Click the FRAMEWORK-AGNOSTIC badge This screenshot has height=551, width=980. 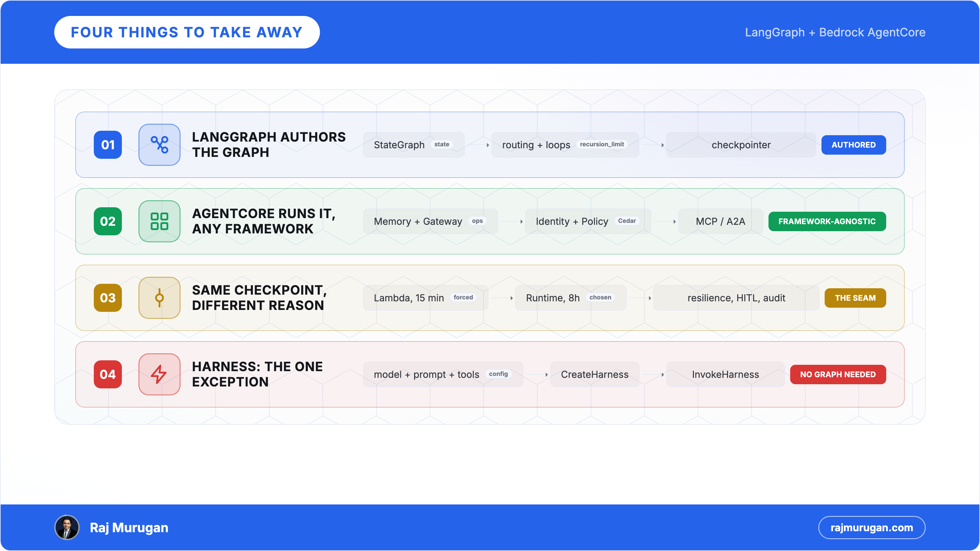coord(827,221)
